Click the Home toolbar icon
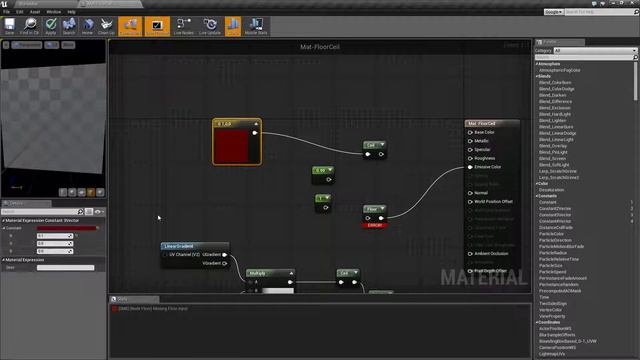The width and height of the screenshot is (640, 360). [x=87, y=26]
